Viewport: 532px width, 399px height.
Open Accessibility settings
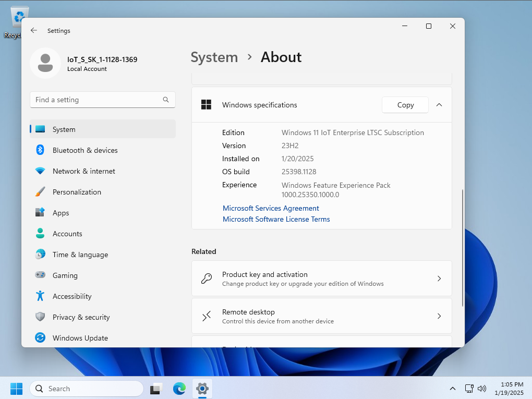(x=72, y=296)
